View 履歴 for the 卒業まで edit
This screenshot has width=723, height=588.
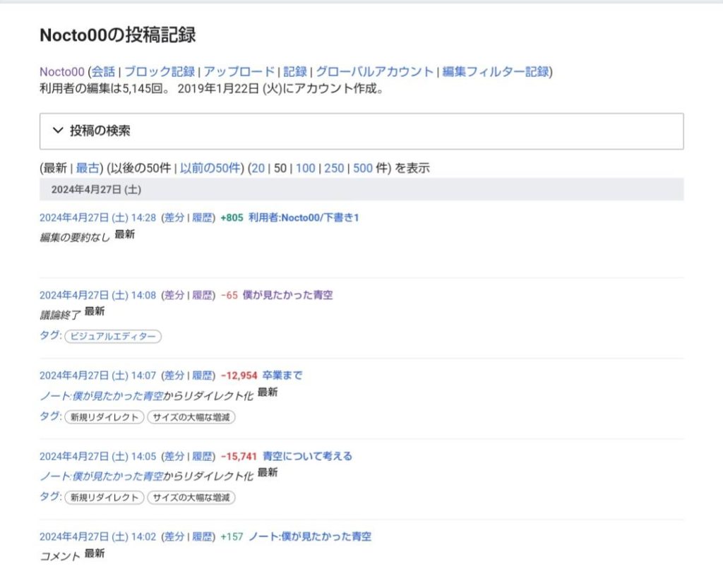click(x=202, y=376)
